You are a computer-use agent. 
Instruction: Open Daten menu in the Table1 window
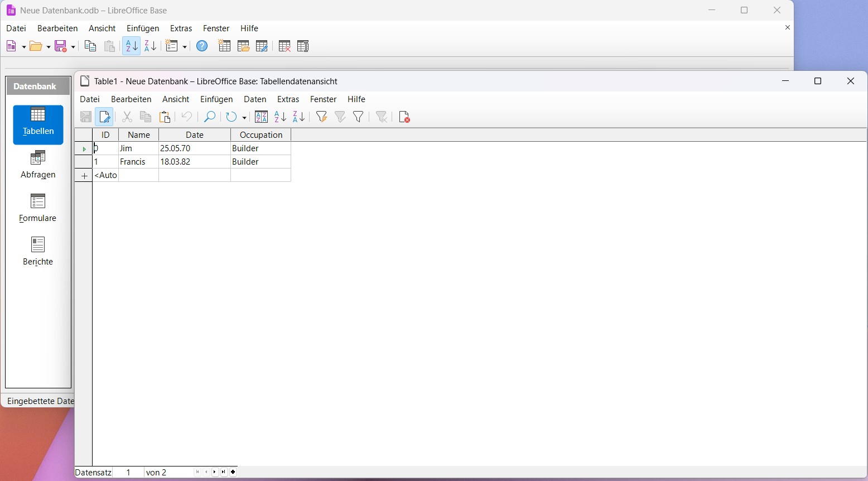coord(255,99)
